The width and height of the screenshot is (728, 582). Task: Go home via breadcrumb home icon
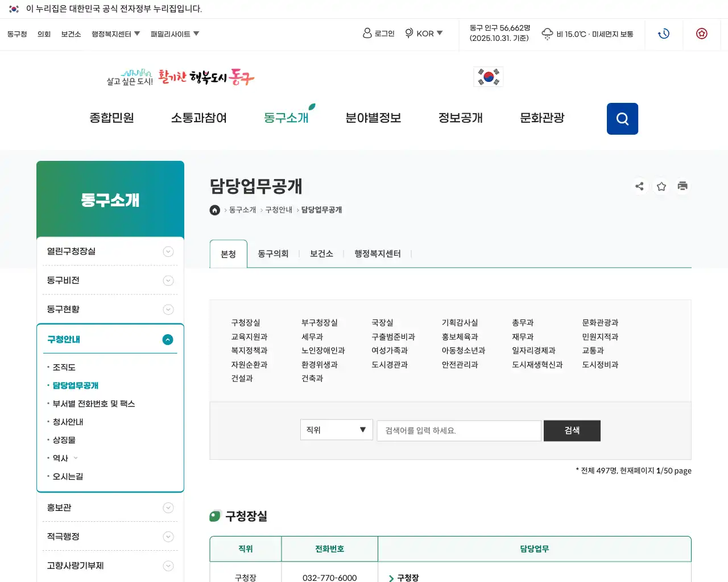[x=214, y=210]
